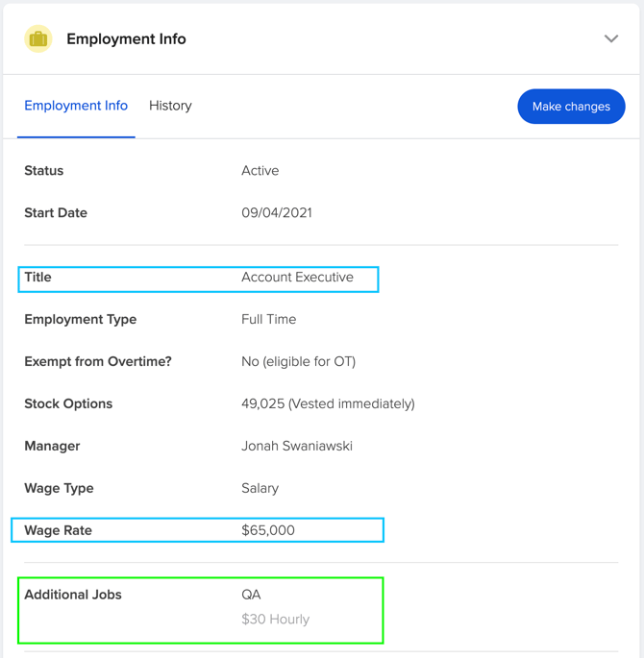
Task: Click the yellow briefcase Employment Info icon
Action: pyautogui.click(x=38, y=38)
